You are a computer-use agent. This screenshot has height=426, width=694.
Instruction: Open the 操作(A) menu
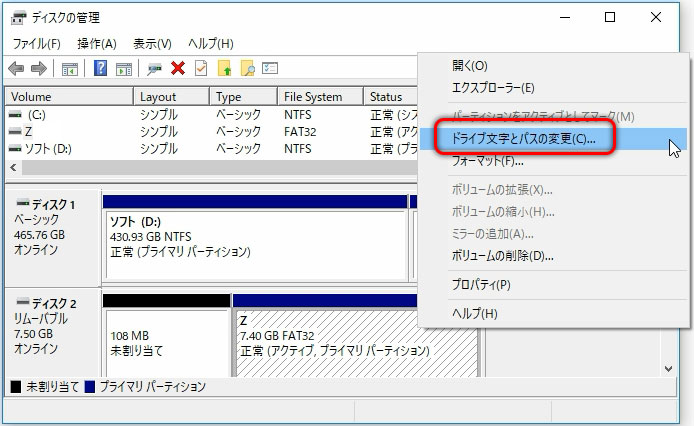(97, 44)
